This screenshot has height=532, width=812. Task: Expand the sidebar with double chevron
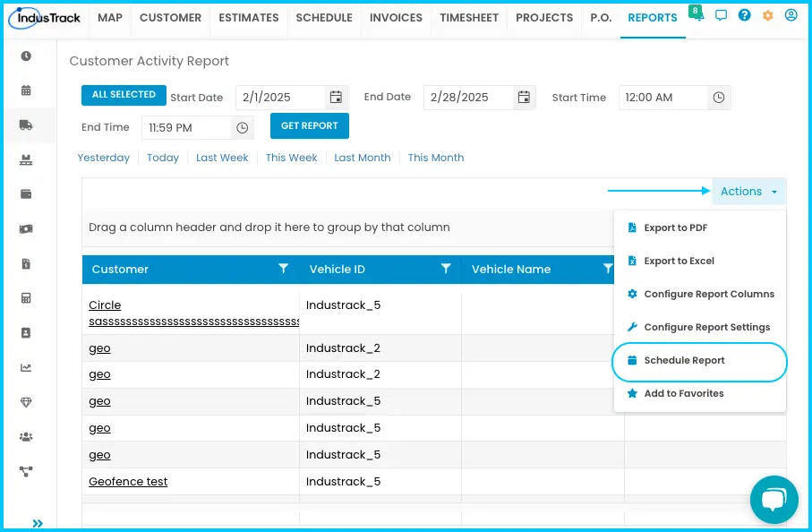(38, 523)
